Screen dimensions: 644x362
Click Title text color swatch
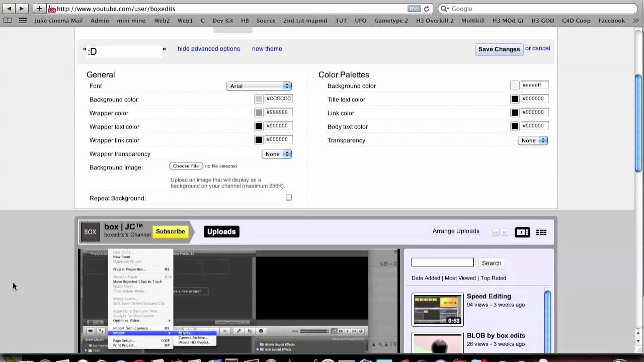pyautogui.click(x=515, y=99)
